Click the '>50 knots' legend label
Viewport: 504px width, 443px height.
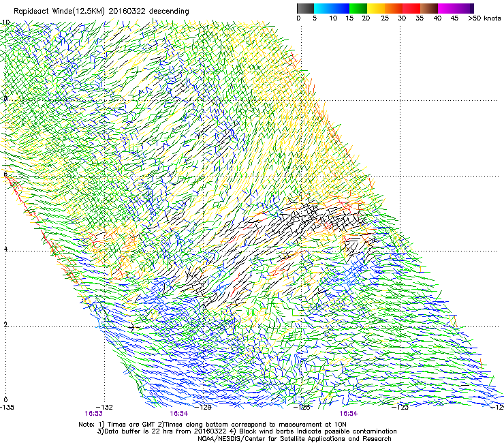(x=484, y=18)
